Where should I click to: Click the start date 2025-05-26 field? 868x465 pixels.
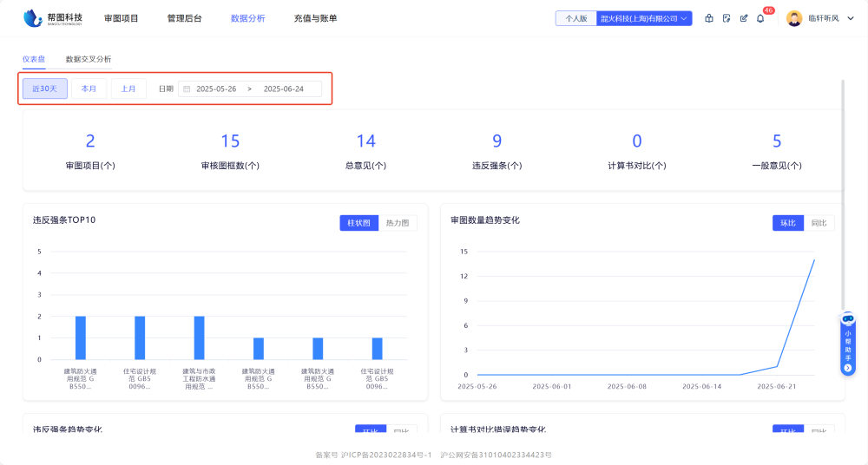216,88
